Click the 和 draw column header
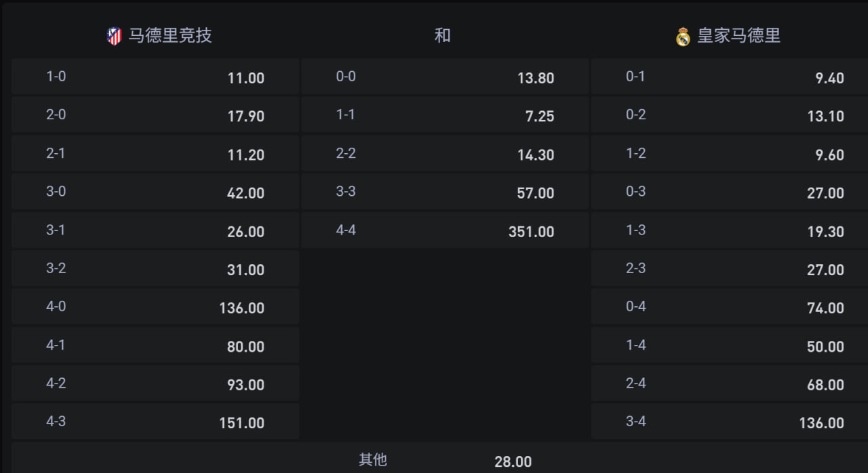The image size is (868, 473). tap(442, 35)
